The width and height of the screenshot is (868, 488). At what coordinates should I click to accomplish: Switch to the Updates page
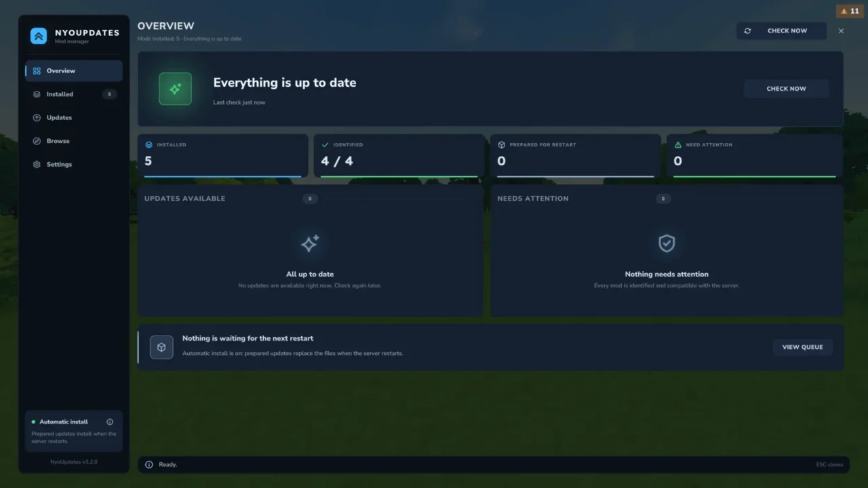pos(74,117)
